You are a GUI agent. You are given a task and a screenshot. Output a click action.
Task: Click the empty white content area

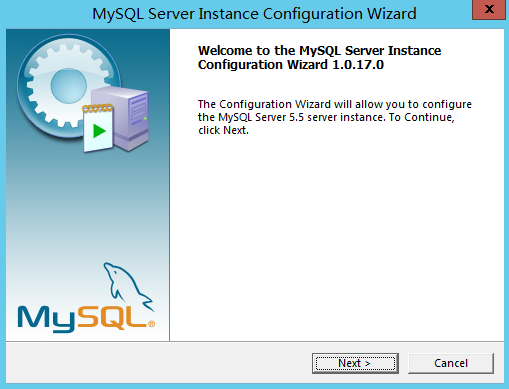pos(337,237)
